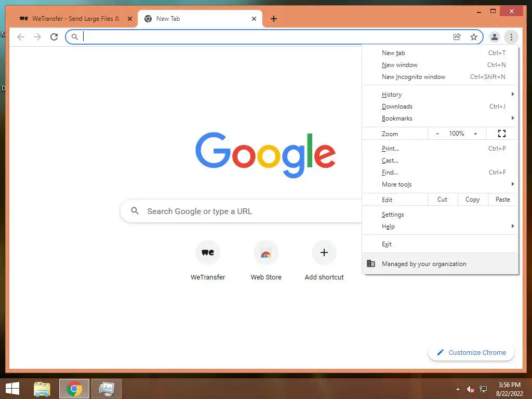Image resolution: width=532 pixels, height=399 pixels.
Task: Click the browser forward arrow
Action: (x=37, y=37)
